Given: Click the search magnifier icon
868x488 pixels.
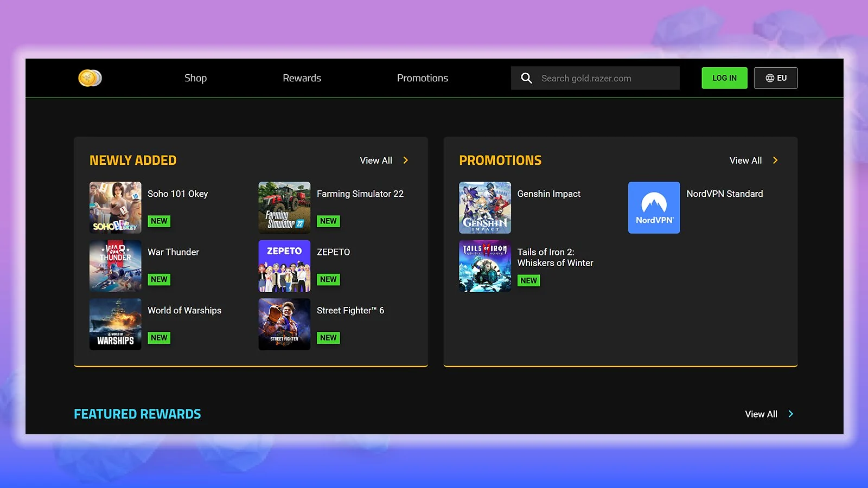Looking at the screenshot, I should click(526, 78).
